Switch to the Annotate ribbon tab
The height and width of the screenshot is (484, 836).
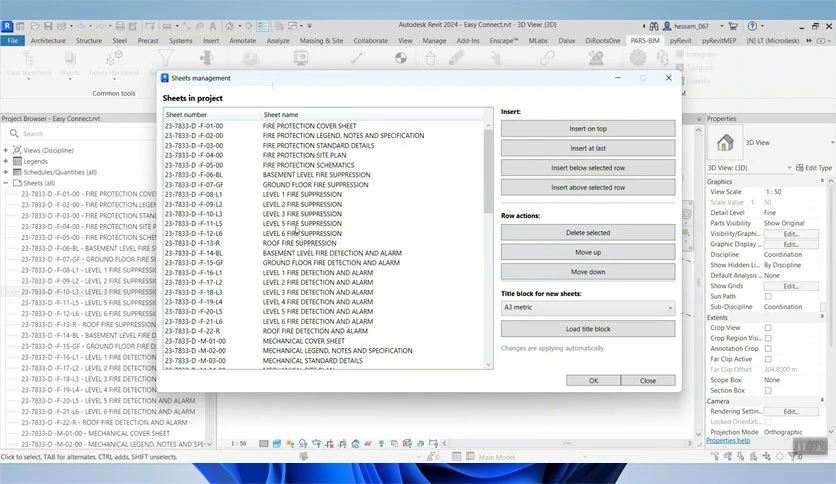click(x=243, y=41)
